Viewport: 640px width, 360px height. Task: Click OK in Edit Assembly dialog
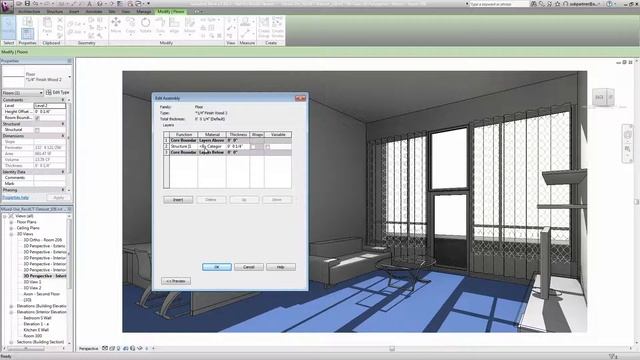[217, 267]
